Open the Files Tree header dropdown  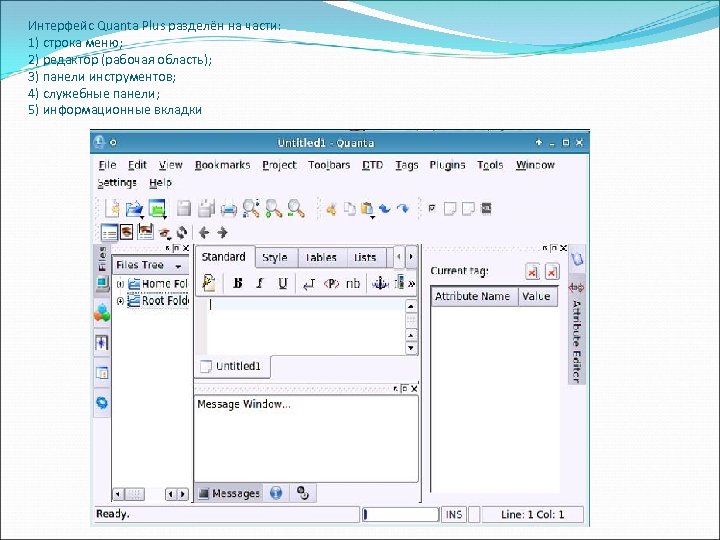[x=179, y=266]
